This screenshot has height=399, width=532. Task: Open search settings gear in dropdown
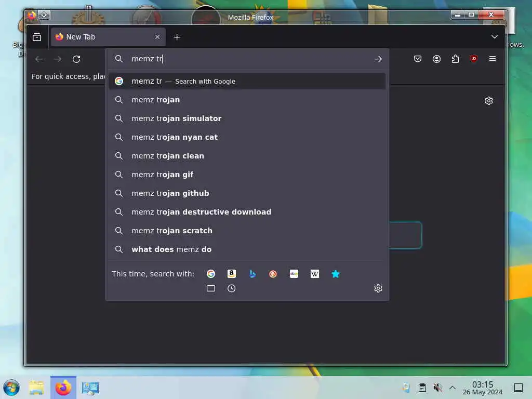click(x=378, y=288)
